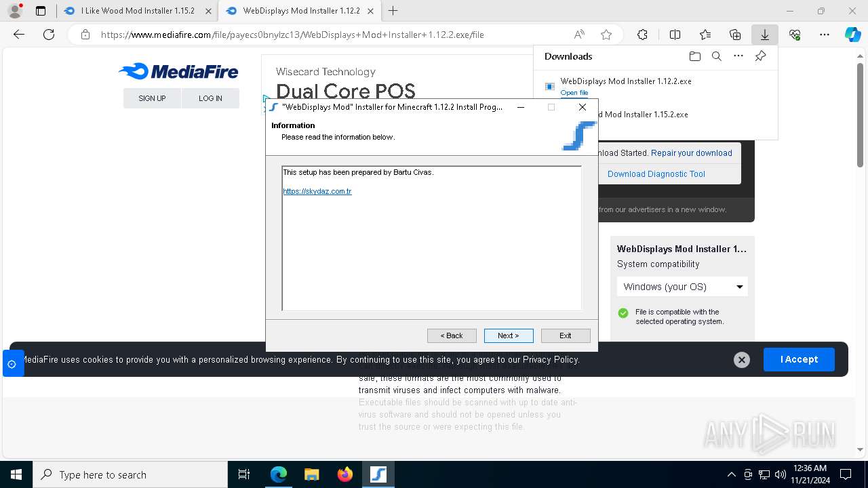
Task: Open Microsoft Edge from the taskbar
Action: click(x=279, y=474)
